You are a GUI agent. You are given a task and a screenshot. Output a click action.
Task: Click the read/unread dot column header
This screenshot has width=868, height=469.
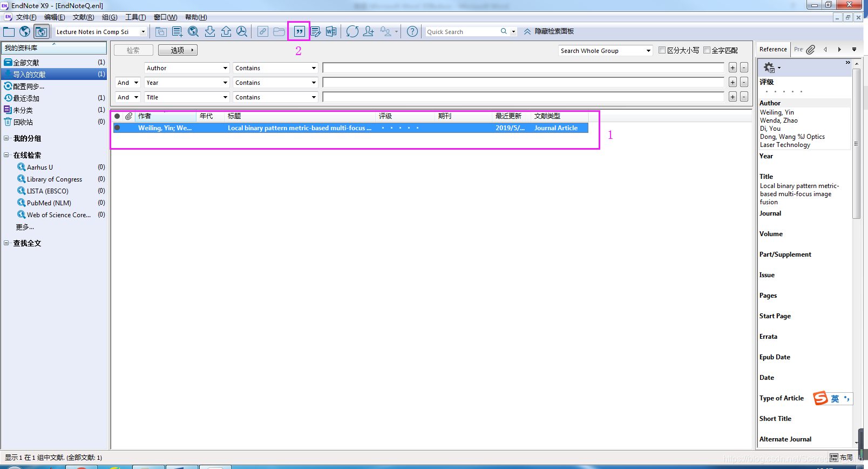point(117,116)
